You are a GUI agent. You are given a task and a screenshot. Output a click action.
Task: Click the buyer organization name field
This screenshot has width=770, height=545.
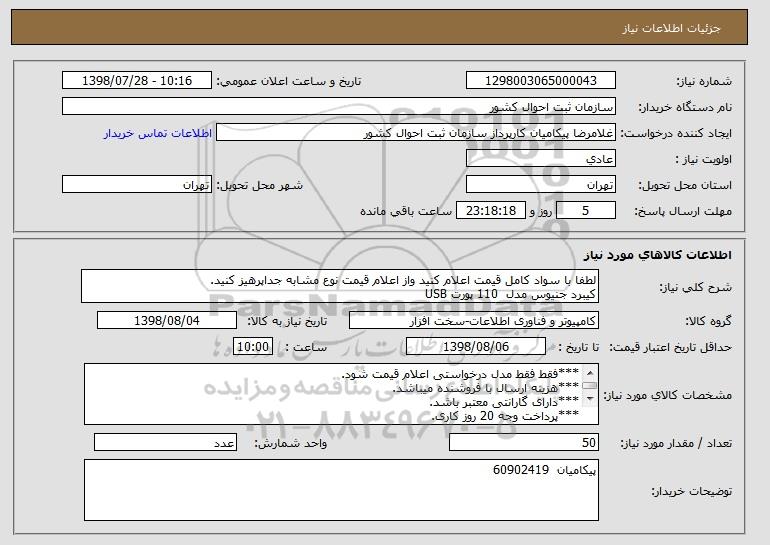tap(339, 107)
